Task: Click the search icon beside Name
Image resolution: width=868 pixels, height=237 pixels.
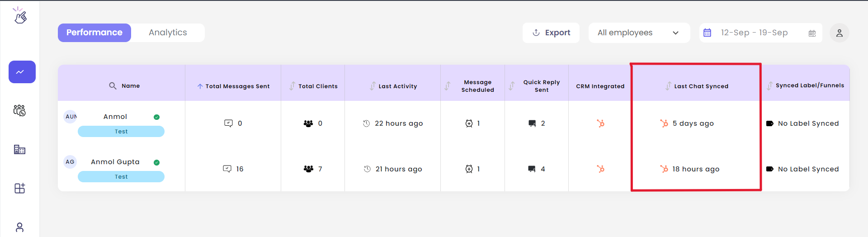Action: pos(113,85)
